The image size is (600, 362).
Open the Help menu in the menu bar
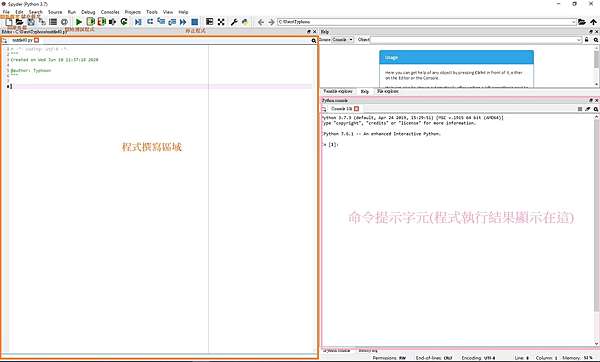point(183,12)
